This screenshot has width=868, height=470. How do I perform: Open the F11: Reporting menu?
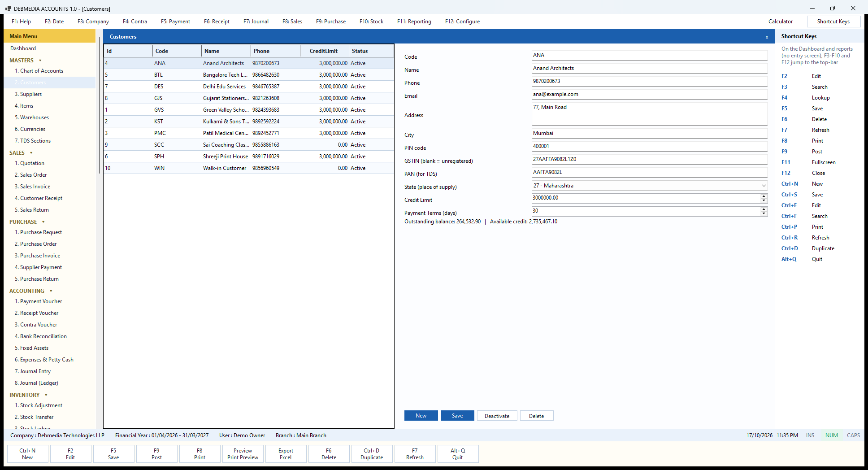tap(414, 22)
